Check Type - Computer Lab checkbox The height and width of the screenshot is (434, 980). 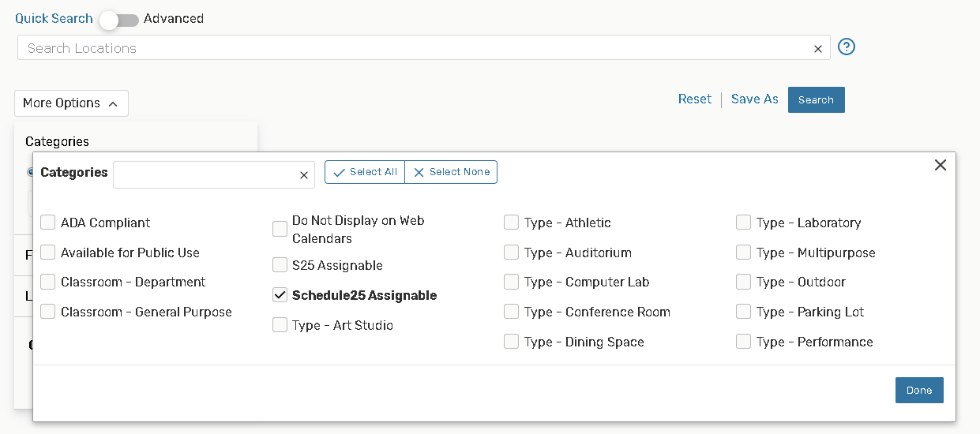click(x=511, y=282)
